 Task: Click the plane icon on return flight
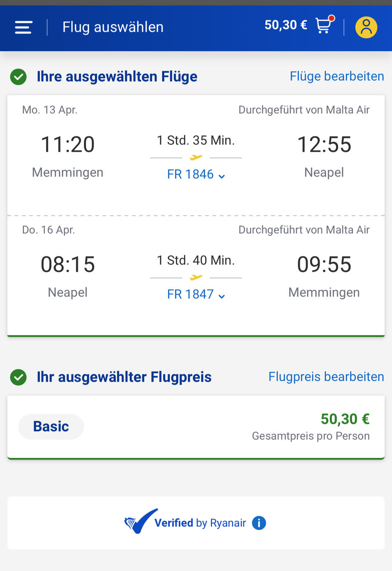[x=196, y=277]
